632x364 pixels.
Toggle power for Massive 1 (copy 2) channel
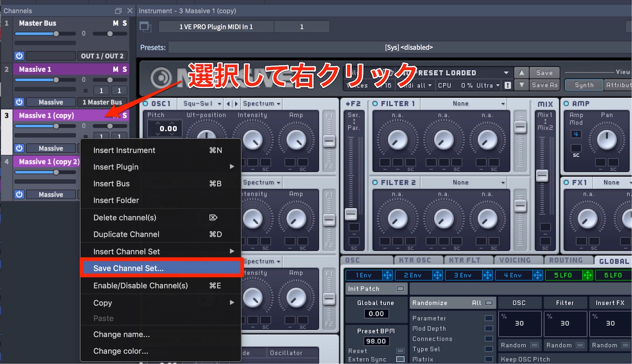(19, 194)
